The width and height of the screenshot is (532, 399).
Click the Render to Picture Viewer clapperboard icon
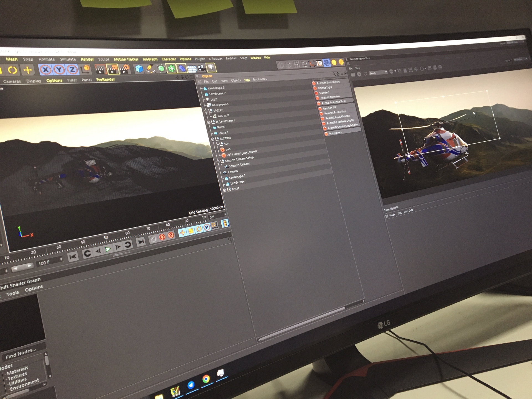[x=112, y=69]
